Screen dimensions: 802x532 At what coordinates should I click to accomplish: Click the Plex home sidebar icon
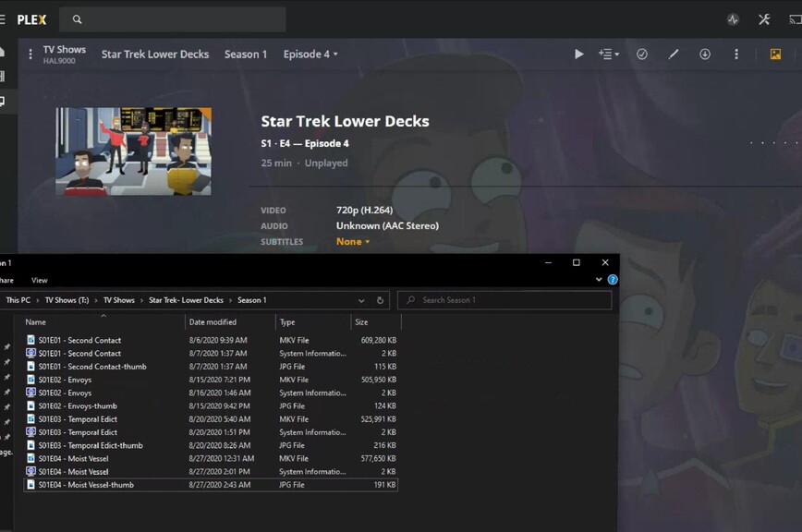[2, 52]
